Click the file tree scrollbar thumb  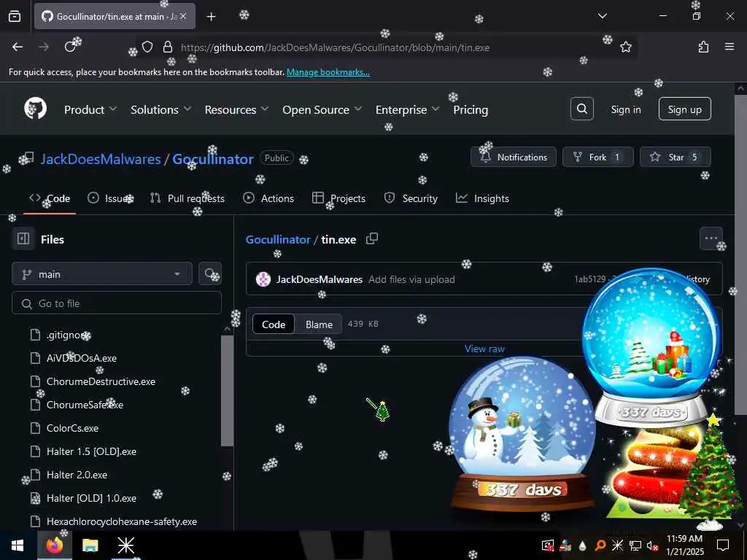228,391
